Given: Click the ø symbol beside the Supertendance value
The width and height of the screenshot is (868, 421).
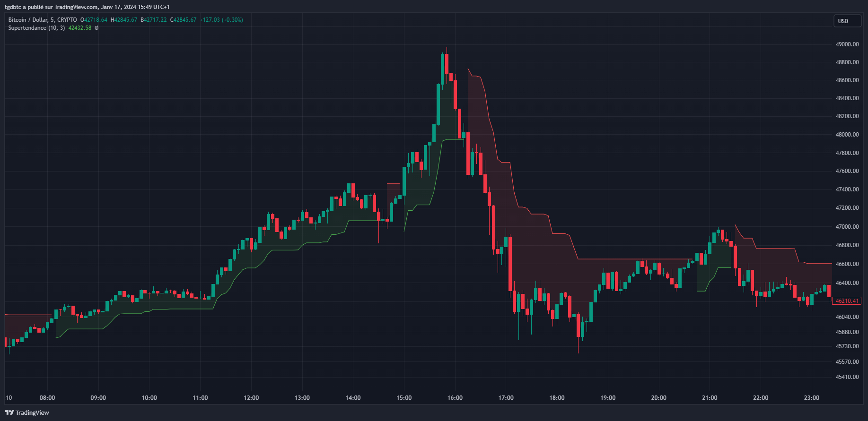Looking at the screenshot, I should coord(96,28).
